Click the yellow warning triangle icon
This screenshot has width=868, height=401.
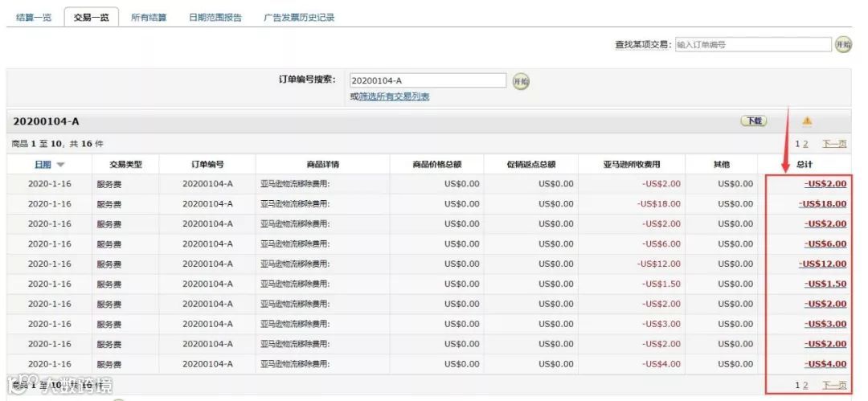pyautogui.click(x=807, y=121)
